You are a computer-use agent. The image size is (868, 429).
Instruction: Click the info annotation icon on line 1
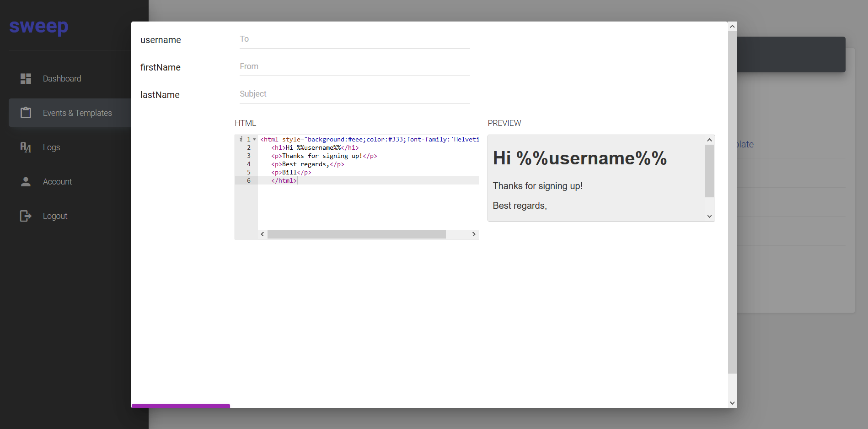[241, 139]
